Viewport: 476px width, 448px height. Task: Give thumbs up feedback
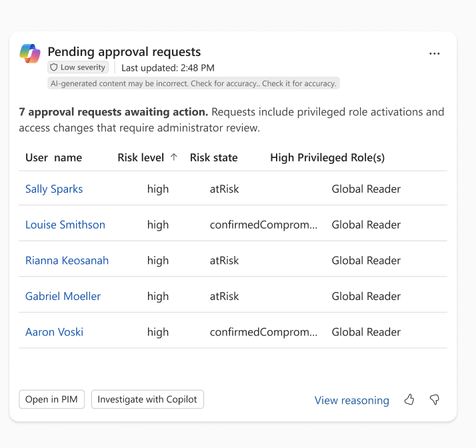[x=409, y=400]
